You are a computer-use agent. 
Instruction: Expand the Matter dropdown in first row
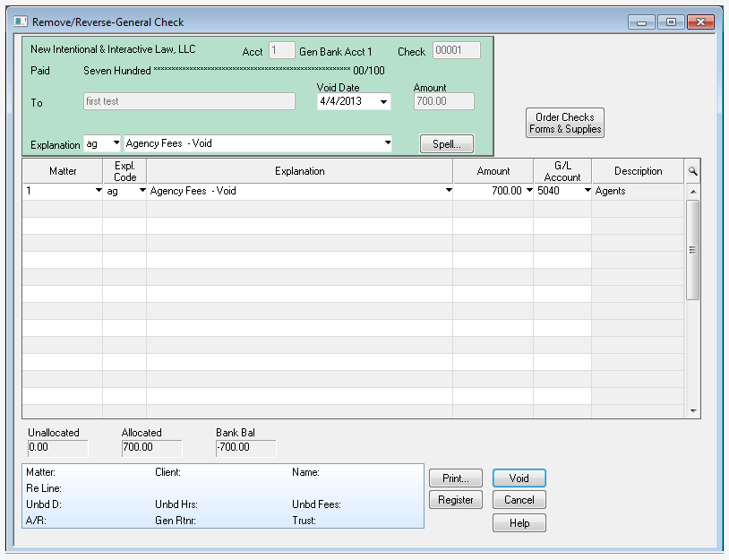click(98, 191)
